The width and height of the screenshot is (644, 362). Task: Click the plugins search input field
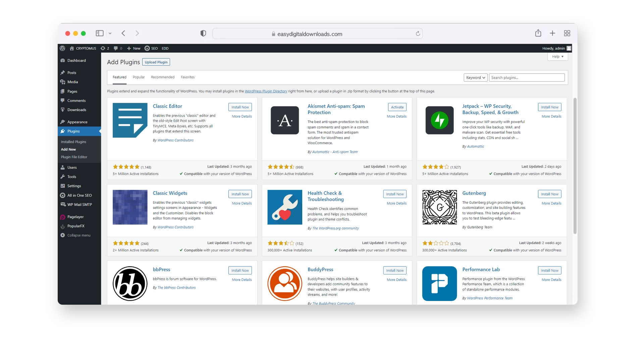527,77
